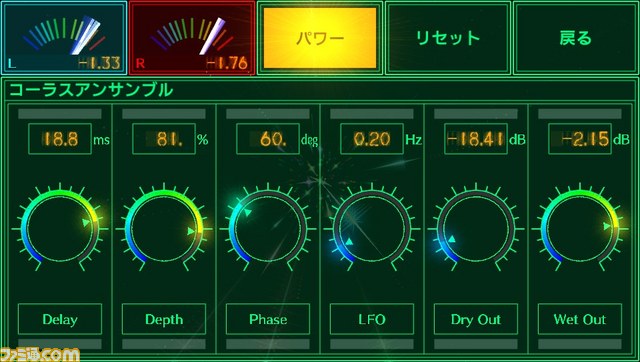
Task: Click the Delay knob dial
Action: (x=60, y=229)
